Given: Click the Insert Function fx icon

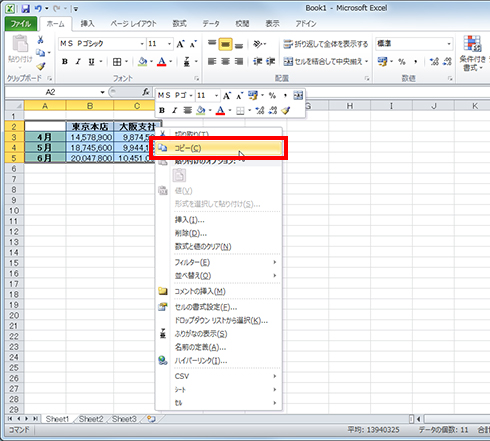Looking at the screenshot, I should tap(146, 92).
